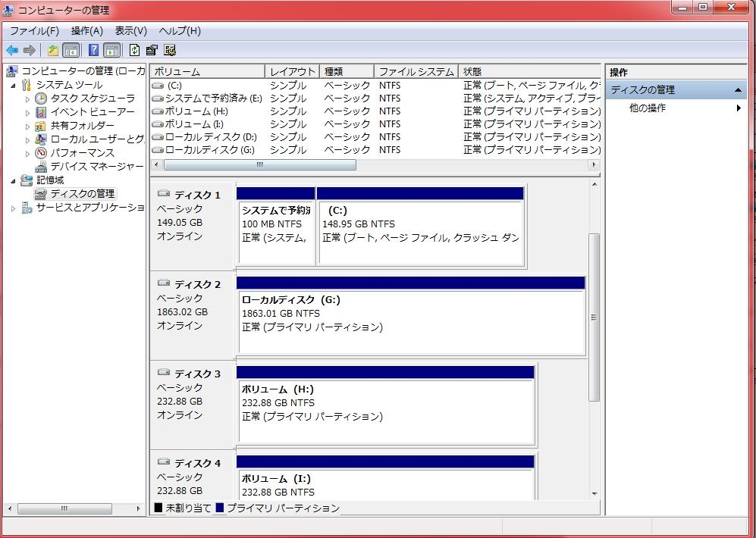The image size is (756, 538).
Task: Click the tree pane horizontal scrollbar thumb
Action: [x=64, y=508]
